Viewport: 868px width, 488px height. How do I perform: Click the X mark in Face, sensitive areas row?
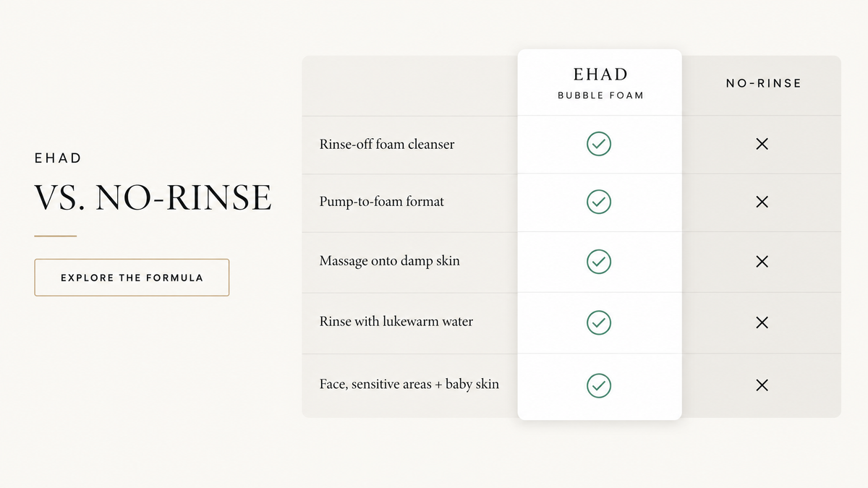762,385
